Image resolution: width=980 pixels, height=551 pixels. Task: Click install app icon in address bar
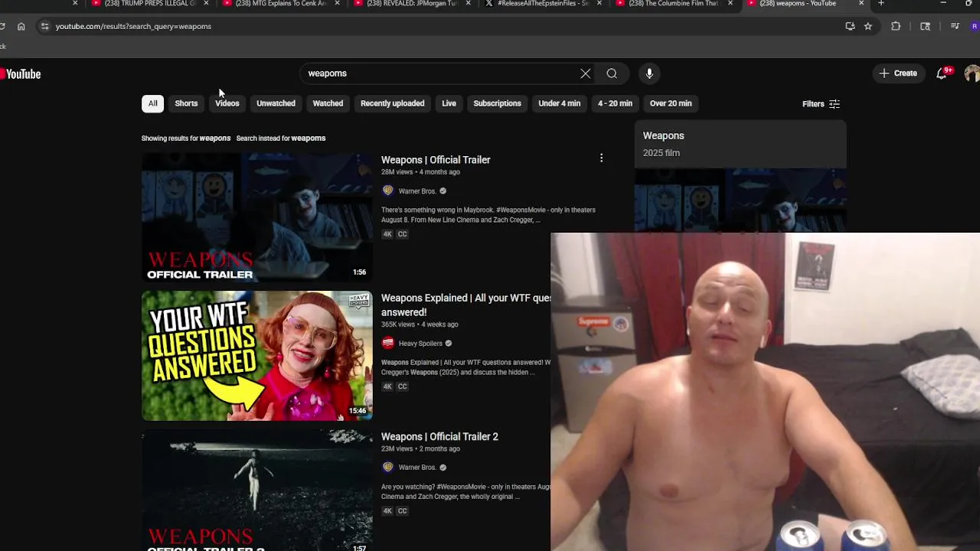pyautogui.click(x=850, y=26)
